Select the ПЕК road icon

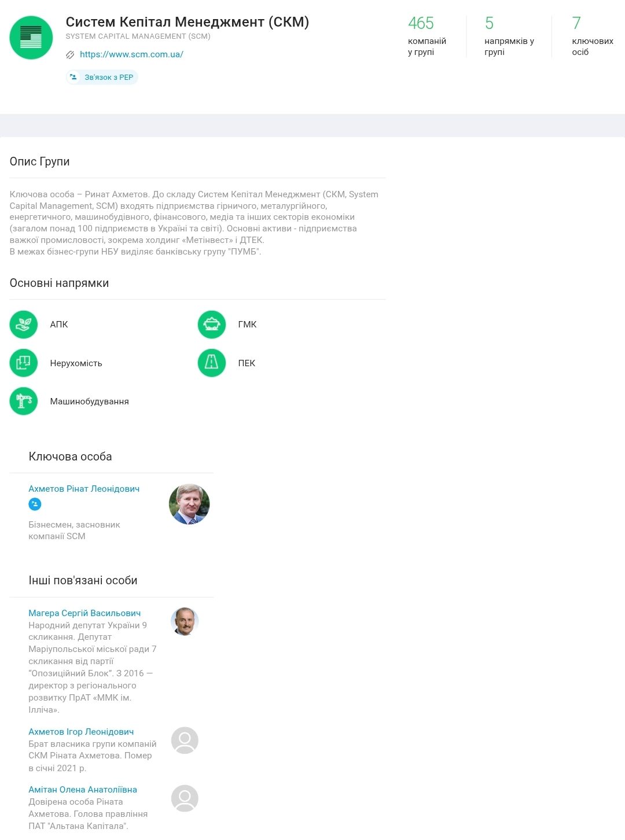[212, 363]
